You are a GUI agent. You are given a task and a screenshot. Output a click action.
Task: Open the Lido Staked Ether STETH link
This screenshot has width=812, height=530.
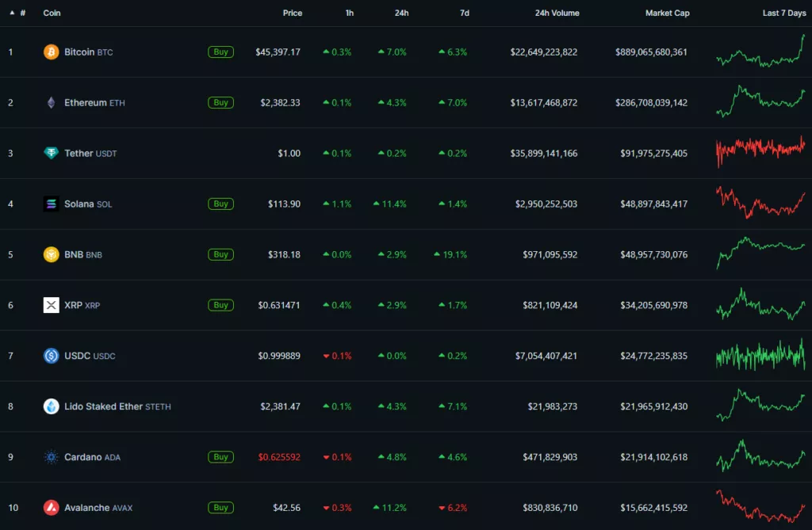pos(117,406)
